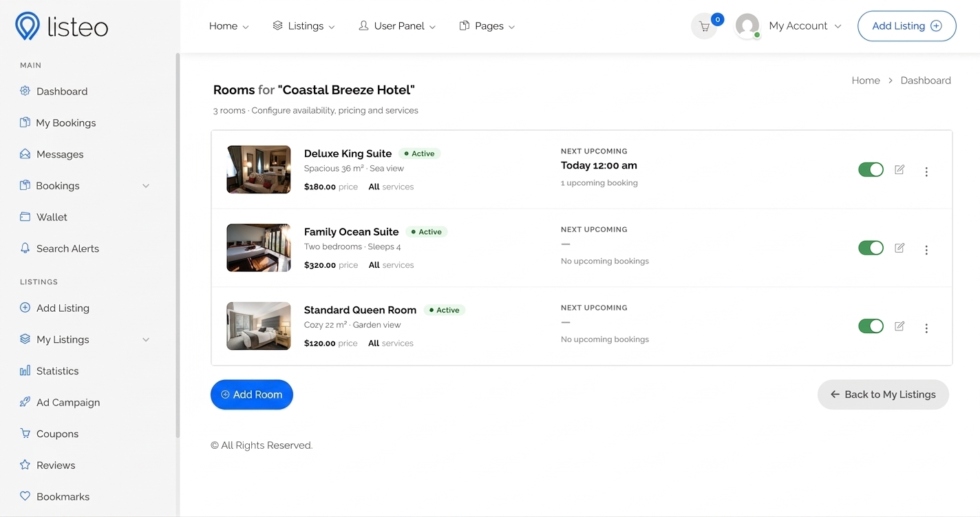980x517 pixels.
Task: Click the Coupons cart icon
Action: tap(25, 434)
